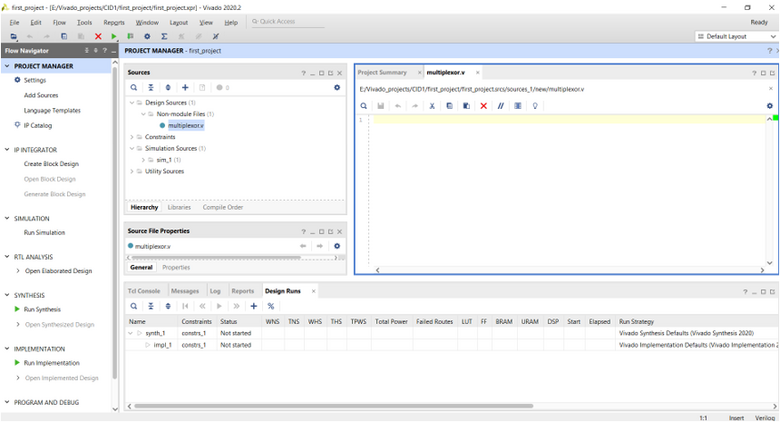Select the Compile Order tab

(x=223, y=207)
